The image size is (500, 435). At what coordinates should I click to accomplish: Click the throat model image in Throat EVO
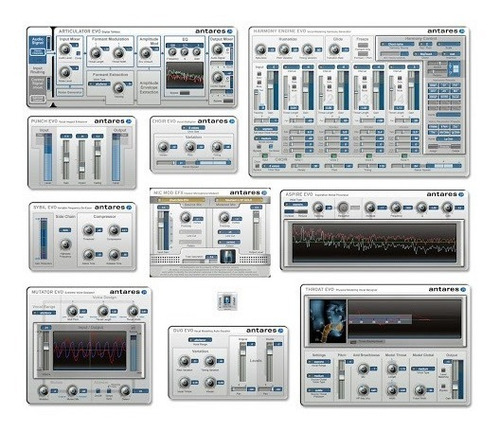[x=328, y=321]
